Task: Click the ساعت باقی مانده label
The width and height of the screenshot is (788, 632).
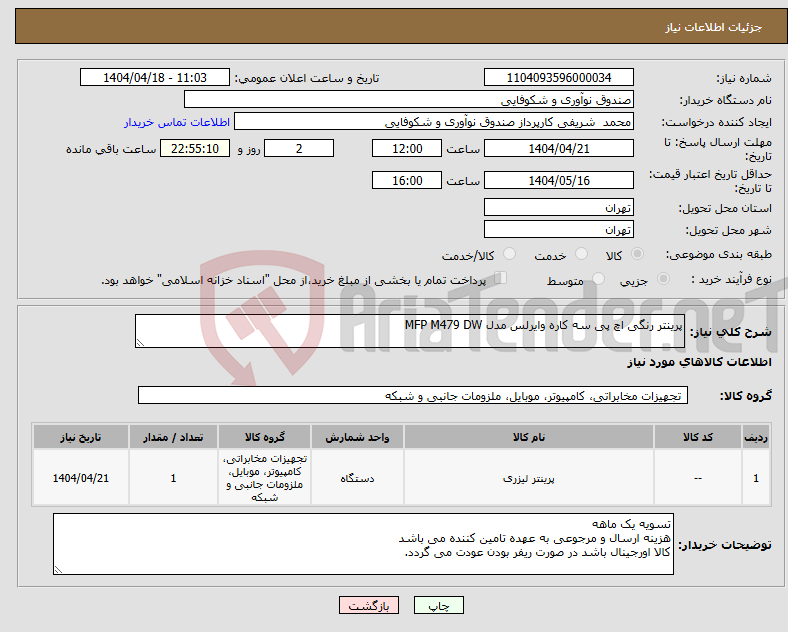Action: tap(111, 149)
